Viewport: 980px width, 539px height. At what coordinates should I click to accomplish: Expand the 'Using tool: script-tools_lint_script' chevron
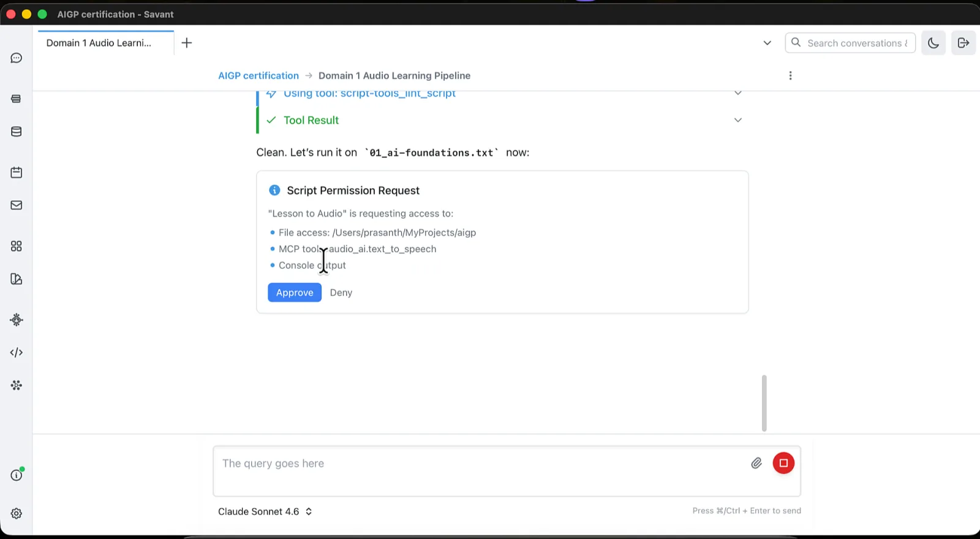point(738,93)
